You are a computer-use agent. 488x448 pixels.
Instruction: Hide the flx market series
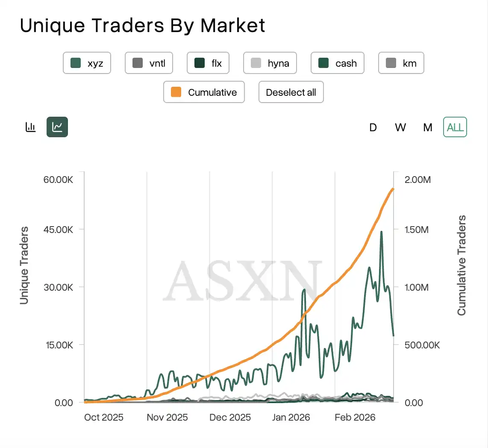(x=208, y=63)
